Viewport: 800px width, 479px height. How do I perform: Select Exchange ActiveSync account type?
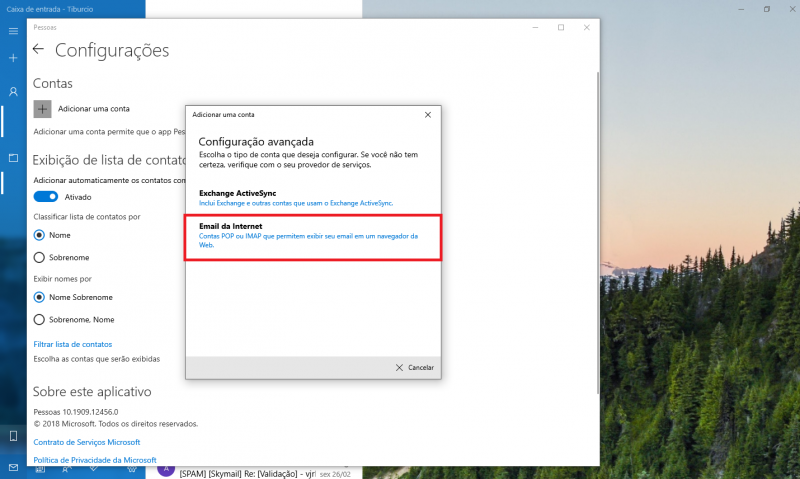pyautogui.click(x=313, y=198)
